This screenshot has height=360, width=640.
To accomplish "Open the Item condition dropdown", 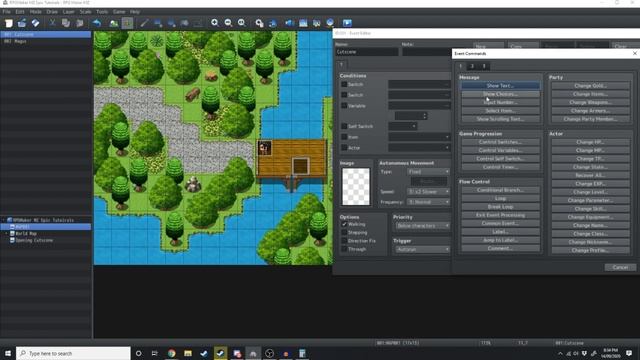I will [x=419, y=137].
